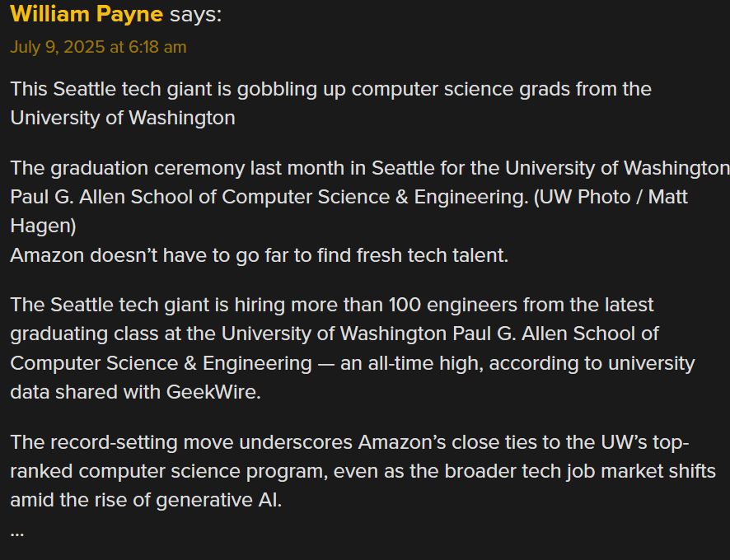Click the line starting "The graduation ceremony last month"
730x560 pixels.
pyautogui.click(x=369, y=168)
